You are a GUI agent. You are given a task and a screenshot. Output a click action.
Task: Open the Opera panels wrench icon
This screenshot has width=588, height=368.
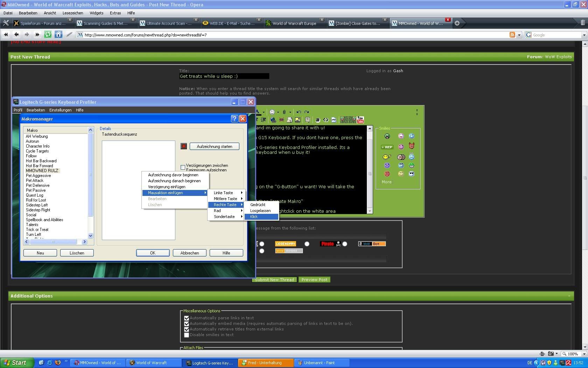pyautogui.click(x=6, y=23)
